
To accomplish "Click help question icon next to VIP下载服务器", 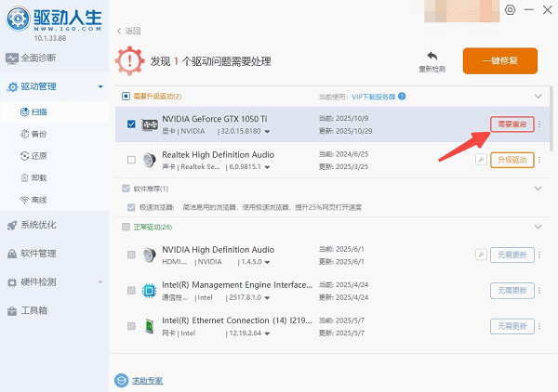I will coord(403,96).
